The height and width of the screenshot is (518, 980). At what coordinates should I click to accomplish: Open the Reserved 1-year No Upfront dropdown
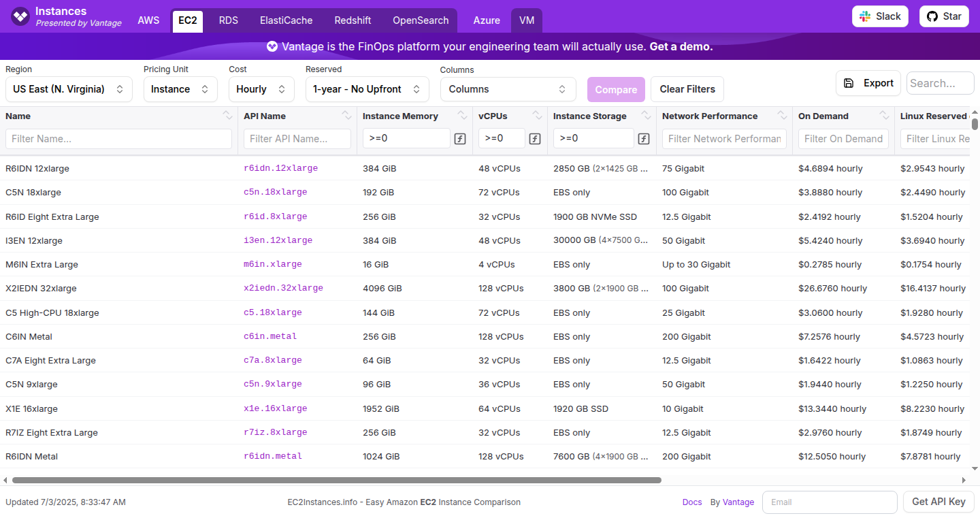click(x=367, y=89)
